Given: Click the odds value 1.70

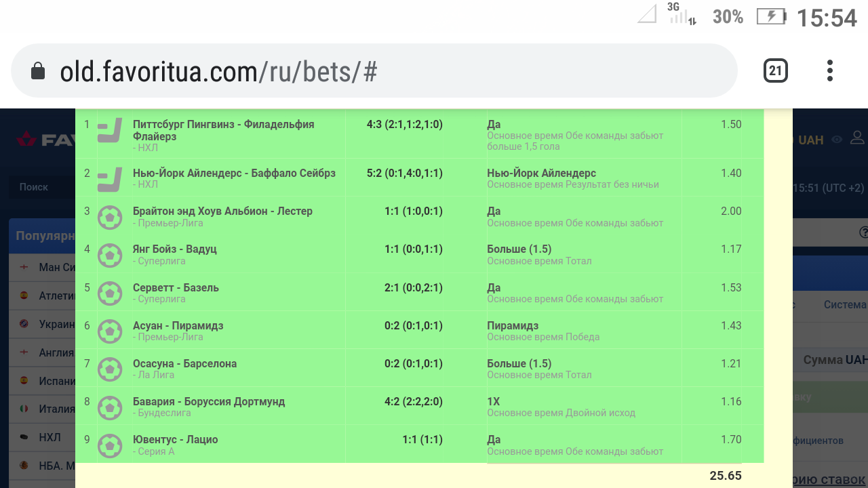Looking at the screenshot, I should 731,439.
